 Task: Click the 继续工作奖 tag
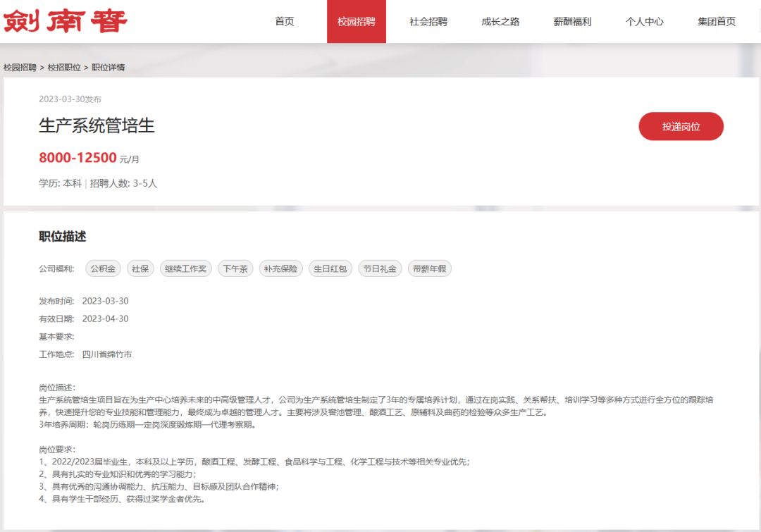click(x=185, y=268)
